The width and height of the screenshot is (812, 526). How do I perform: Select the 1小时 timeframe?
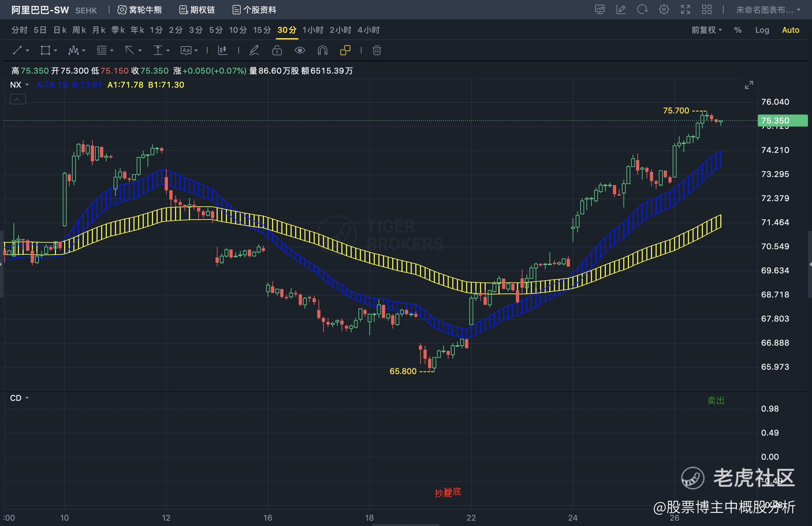(x=313, y=30)
